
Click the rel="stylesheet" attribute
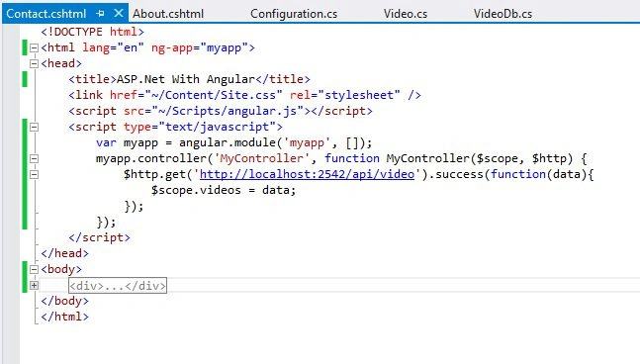[345, 95]
